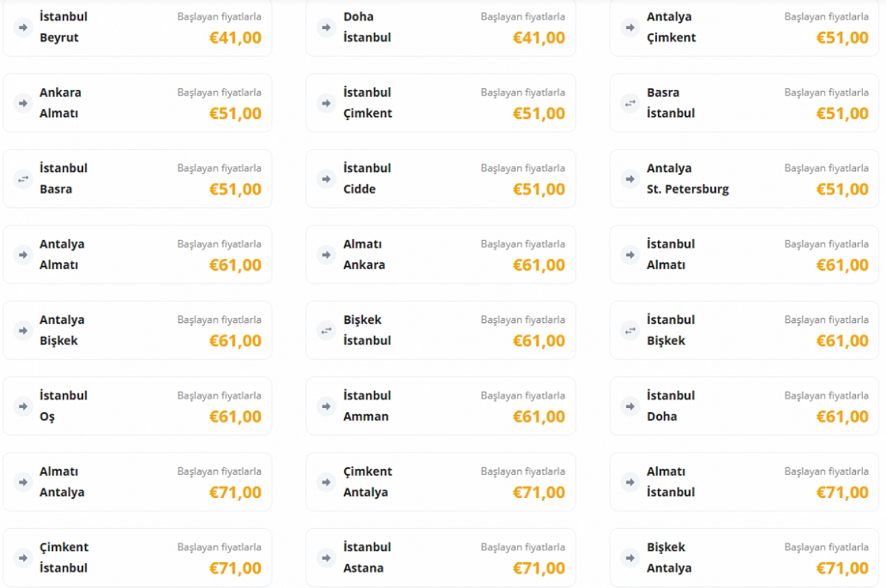
Task: Click the round-trip icon beside Bişkek–İstanbul
Action: click(x=327, y=331)
